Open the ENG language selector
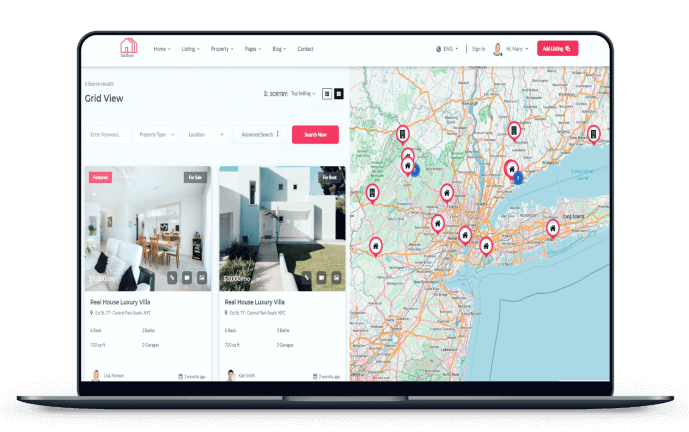The width and height of the screenshot is (689, 432). click(448, 48)
